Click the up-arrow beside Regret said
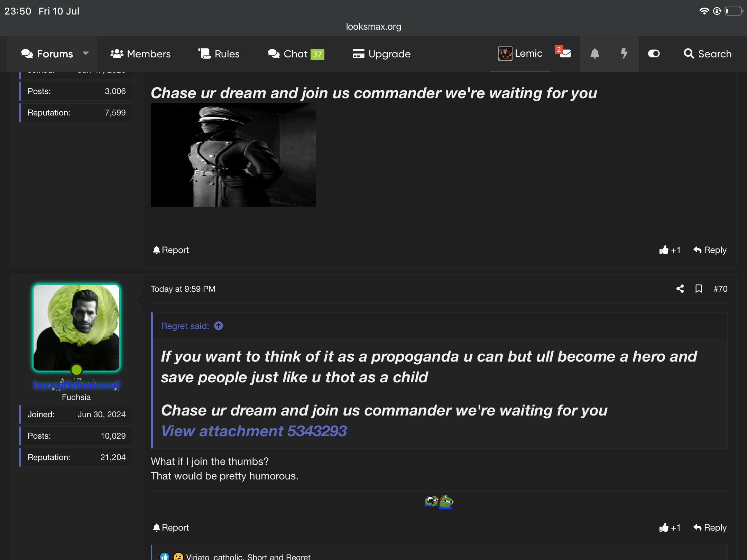 point(219,326)
